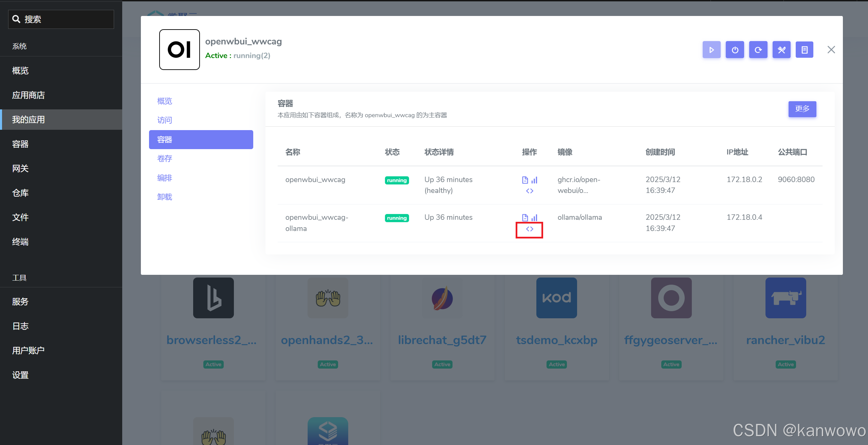868x445 pixels.
Task: Start the openwbui_wwcag application with play icon
Action: 711,50
